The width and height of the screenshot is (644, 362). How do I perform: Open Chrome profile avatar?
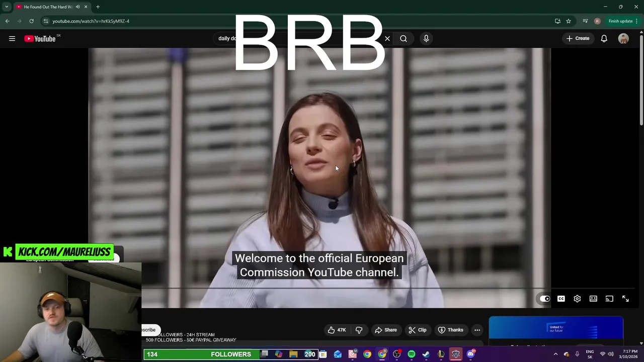[597, 21]
